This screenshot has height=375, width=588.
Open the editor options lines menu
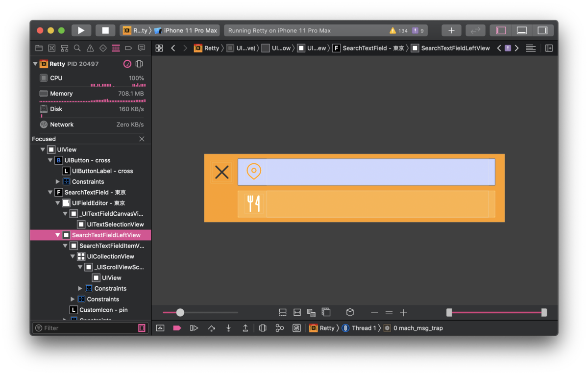click(x=530, y=48)
